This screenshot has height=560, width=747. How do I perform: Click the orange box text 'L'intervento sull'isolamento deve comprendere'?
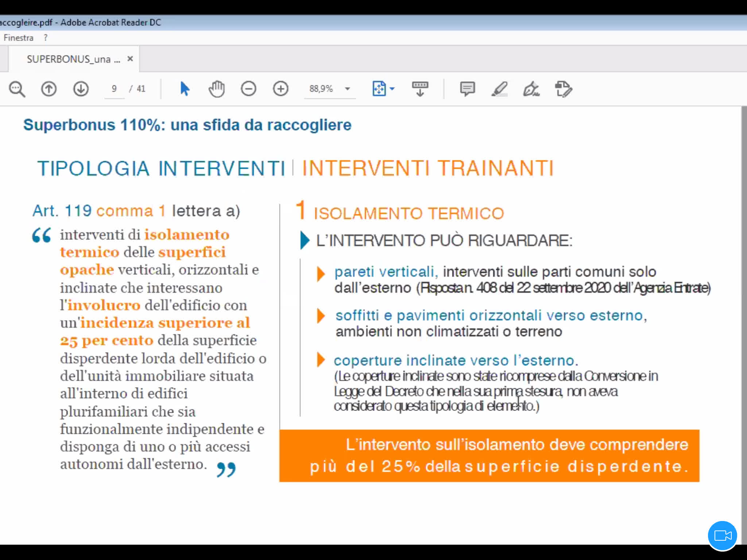point(517,445)
